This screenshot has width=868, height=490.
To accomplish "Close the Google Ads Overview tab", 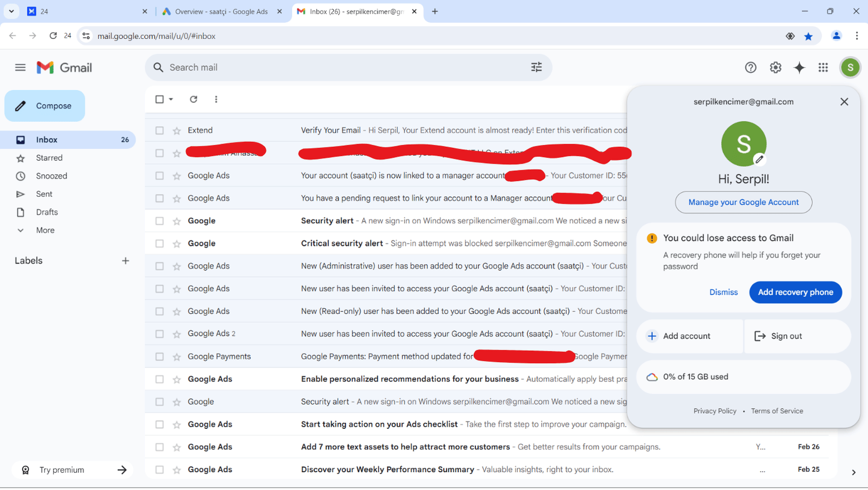I will tap(280, 11).
